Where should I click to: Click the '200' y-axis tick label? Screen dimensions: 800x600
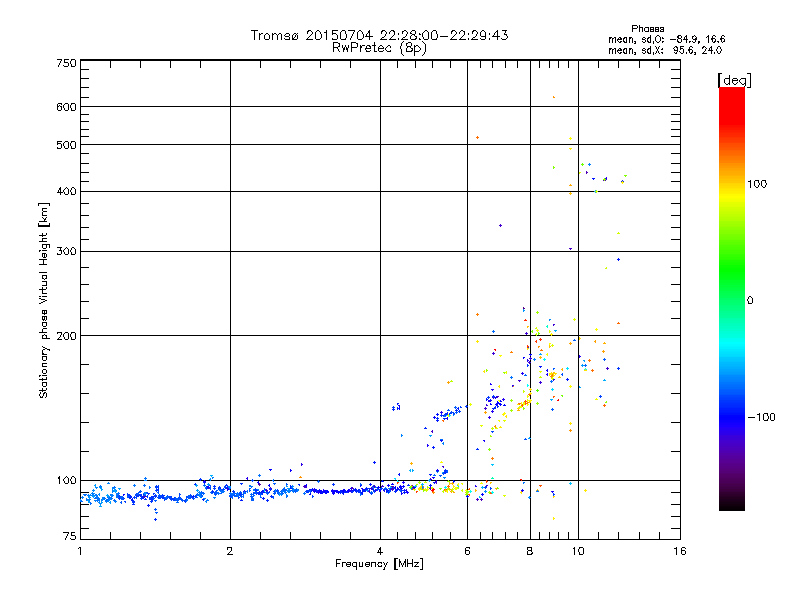coord(66,336)
